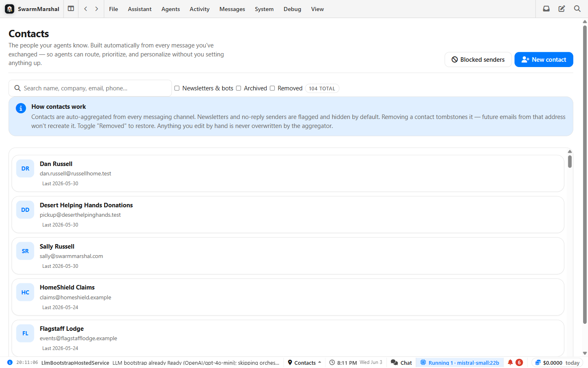Click the info icon in How contacts work
The image size is (588, 368).
tap(21, 108)
